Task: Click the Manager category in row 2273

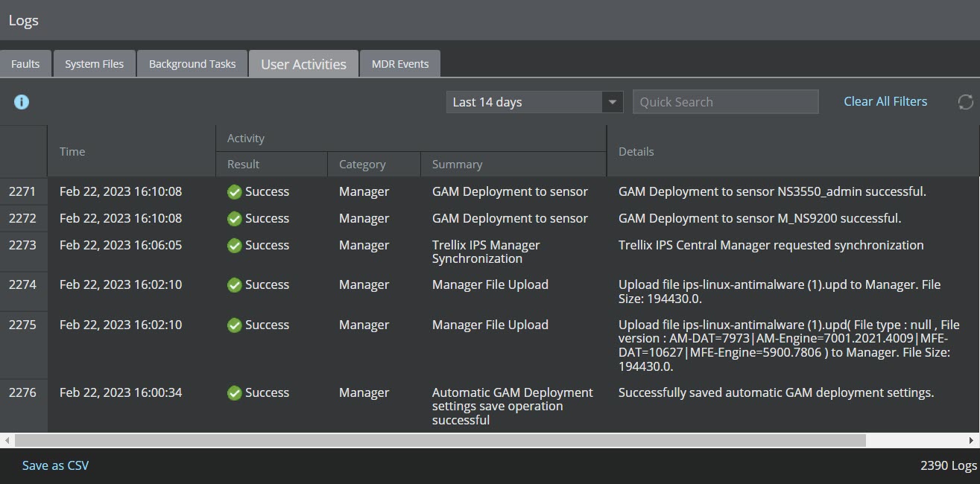Action: (364, 245)
